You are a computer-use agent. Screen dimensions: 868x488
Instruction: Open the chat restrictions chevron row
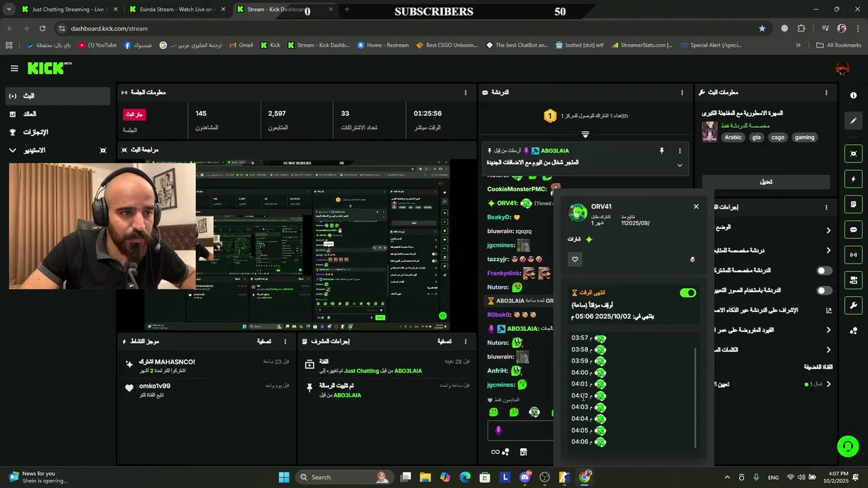tap(828, 330)
